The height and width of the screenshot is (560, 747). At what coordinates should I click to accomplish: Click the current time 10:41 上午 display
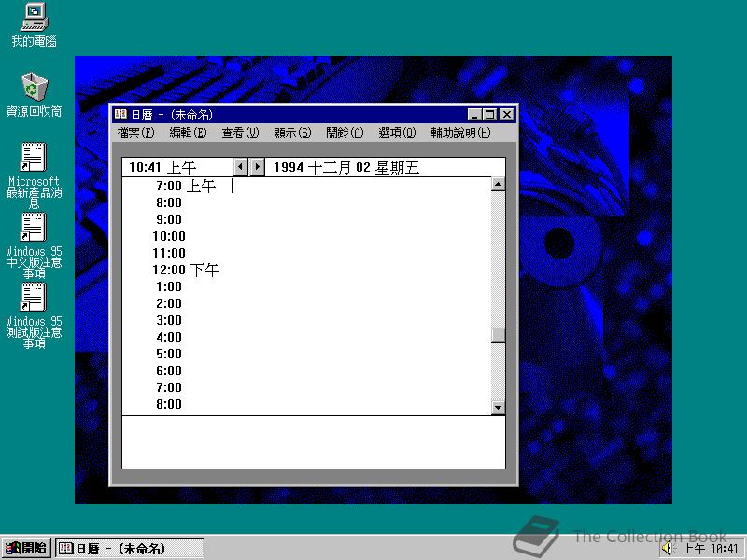162,167
